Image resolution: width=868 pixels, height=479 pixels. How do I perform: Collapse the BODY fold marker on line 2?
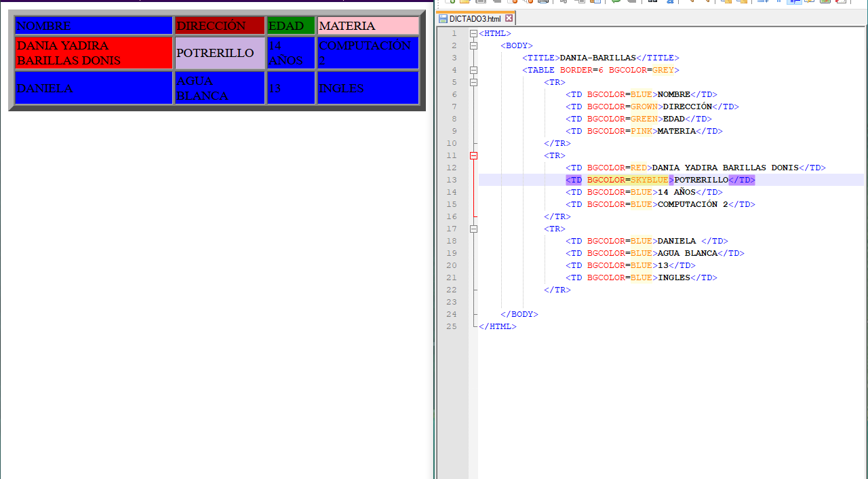point(473,45)
